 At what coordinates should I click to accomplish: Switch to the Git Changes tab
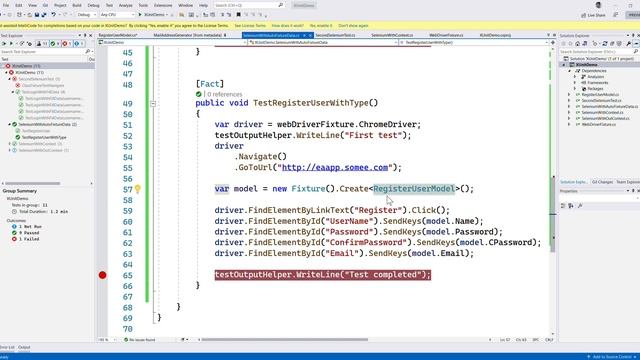pos(602,182)
